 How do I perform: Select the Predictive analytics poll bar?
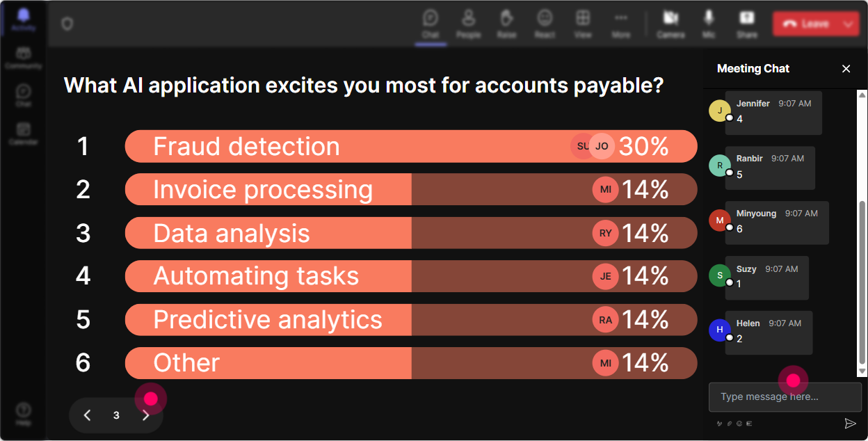(x=411, y=319)
